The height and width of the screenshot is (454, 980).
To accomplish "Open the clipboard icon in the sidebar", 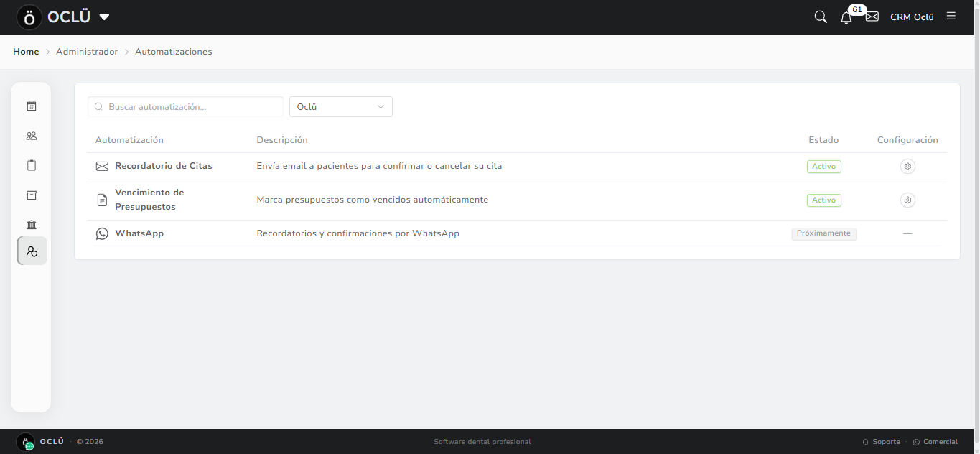I will [32, 165].
